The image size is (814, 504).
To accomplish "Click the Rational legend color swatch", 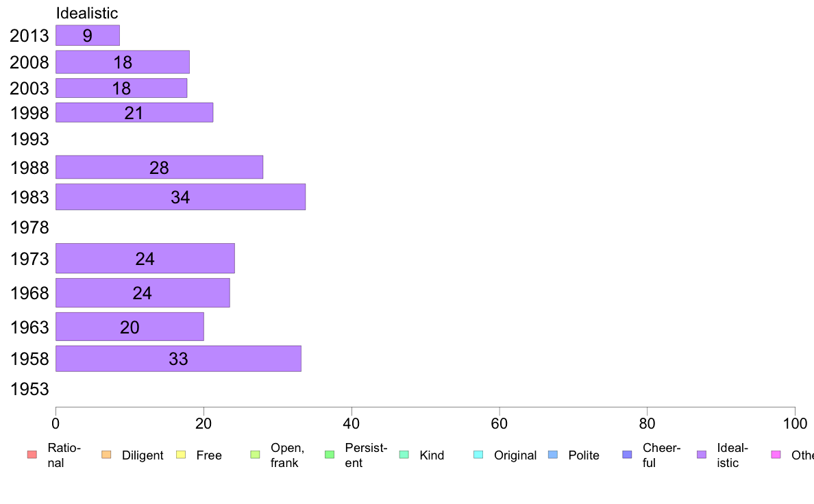I will pyautogui.click(x=32, y=455).
